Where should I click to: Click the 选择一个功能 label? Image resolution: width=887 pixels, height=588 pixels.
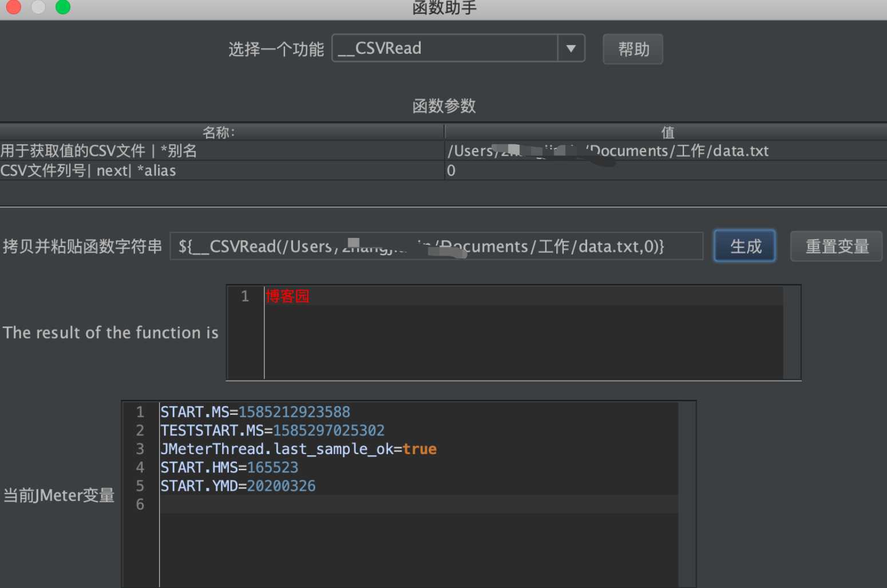[276, 49]
